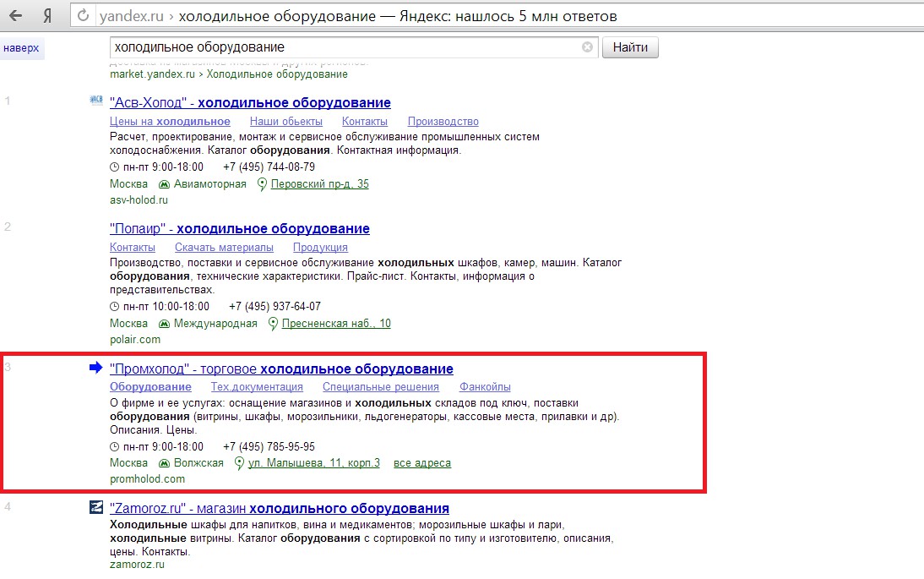Click the Найти search button

tap(630, 47)
